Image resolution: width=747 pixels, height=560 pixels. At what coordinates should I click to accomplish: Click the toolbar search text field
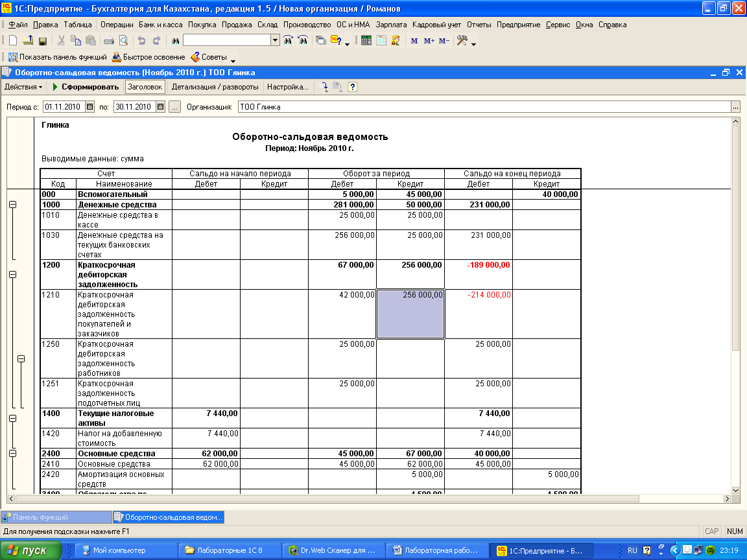pos(227,40)
